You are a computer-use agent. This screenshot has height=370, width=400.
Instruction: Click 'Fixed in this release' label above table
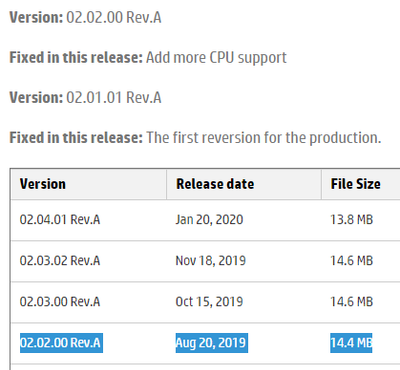(76, 138)
